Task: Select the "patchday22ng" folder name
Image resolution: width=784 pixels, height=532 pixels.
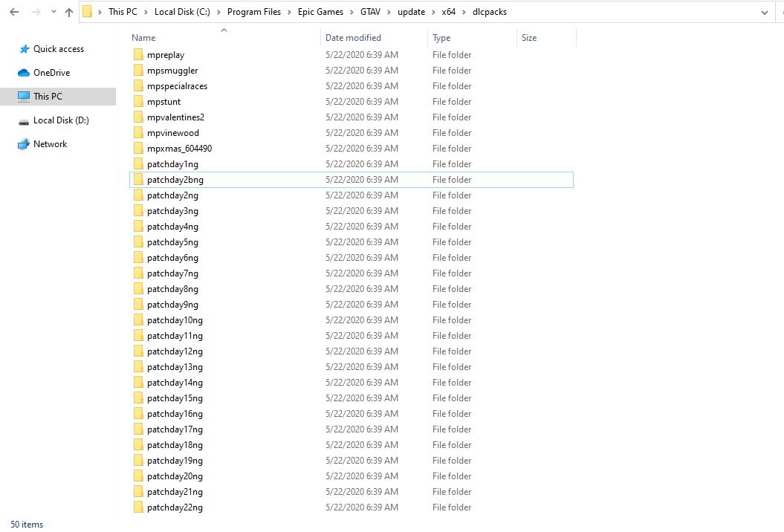Action: tap(175, 507)
